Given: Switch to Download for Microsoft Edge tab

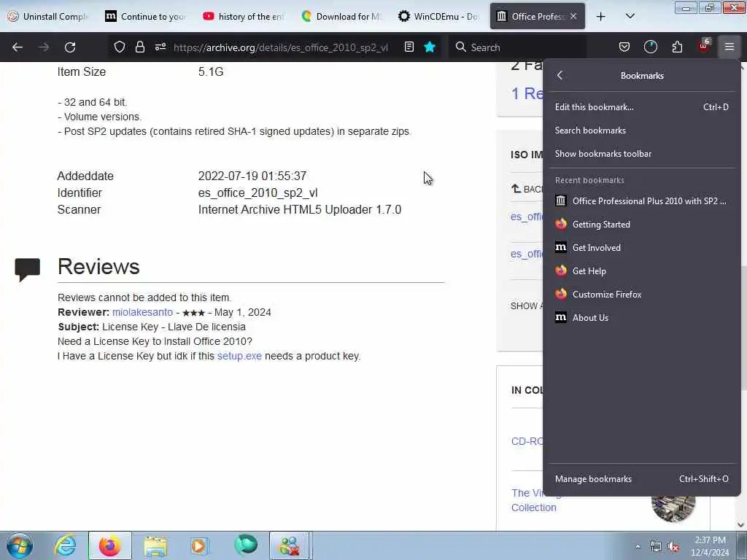Looking at the screenshot, I should coord(341,16).
